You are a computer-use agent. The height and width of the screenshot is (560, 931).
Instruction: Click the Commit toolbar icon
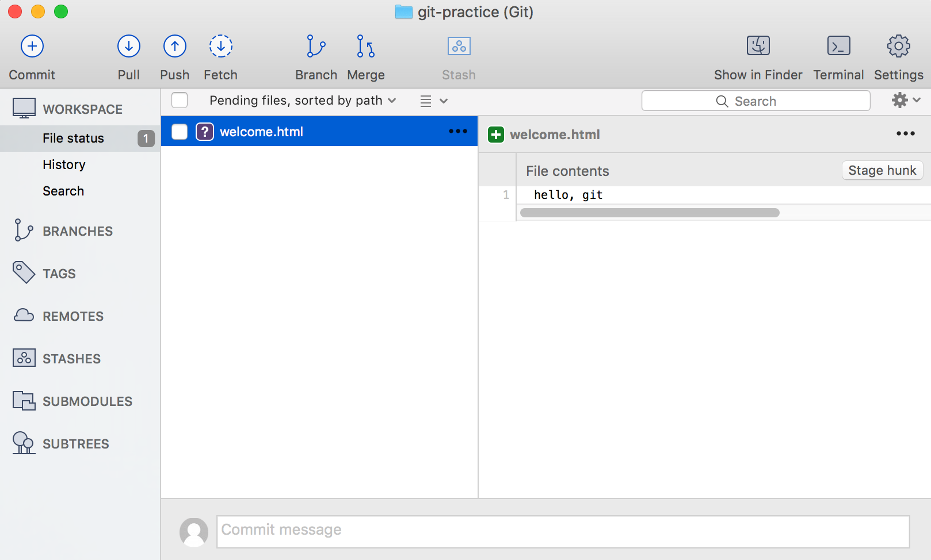pyautogui.click(x=32, y=47)
